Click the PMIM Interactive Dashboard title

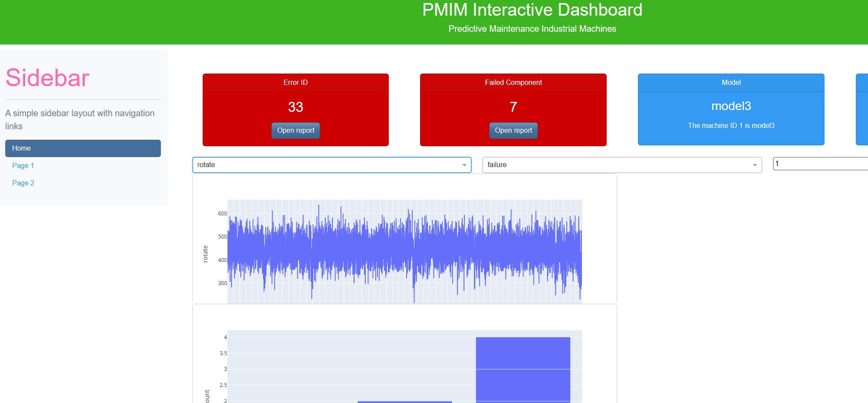(532, 10)
